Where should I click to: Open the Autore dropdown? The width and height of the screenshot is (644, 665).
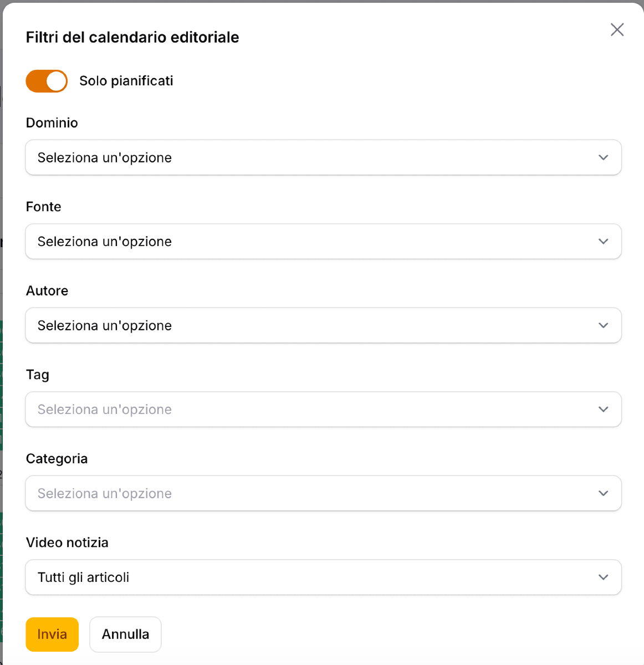[x=323, y=325]
